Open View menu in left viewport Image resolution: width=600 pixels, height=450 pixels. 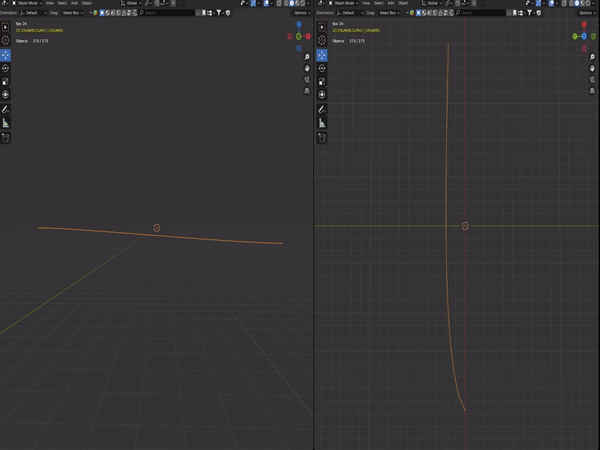pos(50,3)
